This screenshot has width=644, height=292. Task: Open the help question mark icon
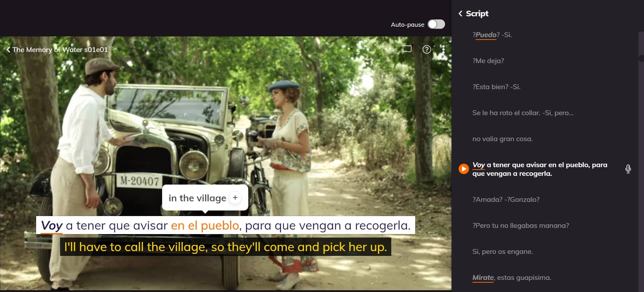pos(427,50)
